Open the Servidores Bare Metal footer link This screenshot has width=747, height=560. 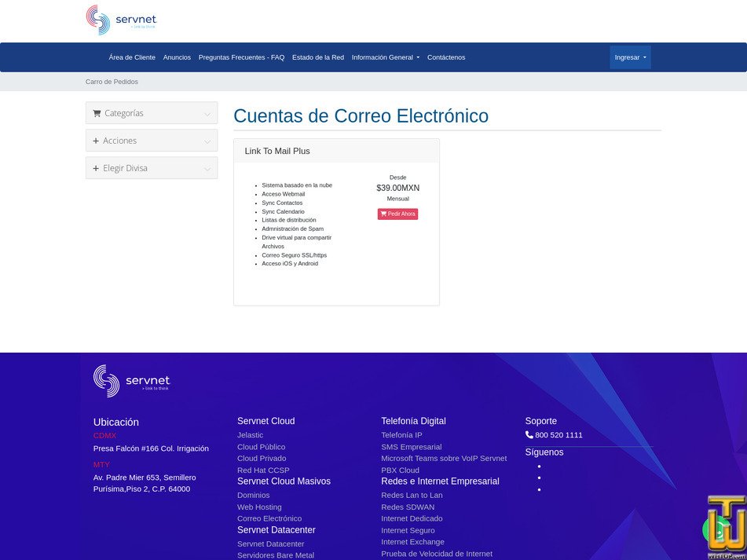(x=276, y=555)
